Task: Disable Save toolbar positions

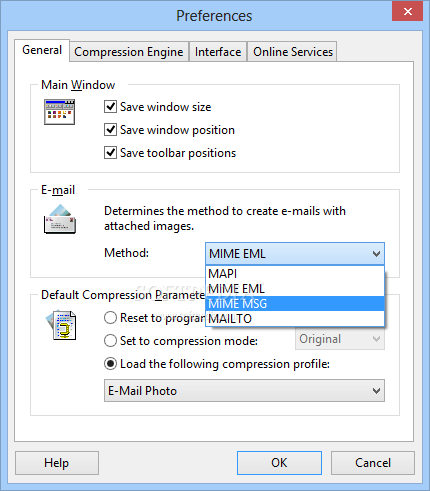Action: click(110, 153)
